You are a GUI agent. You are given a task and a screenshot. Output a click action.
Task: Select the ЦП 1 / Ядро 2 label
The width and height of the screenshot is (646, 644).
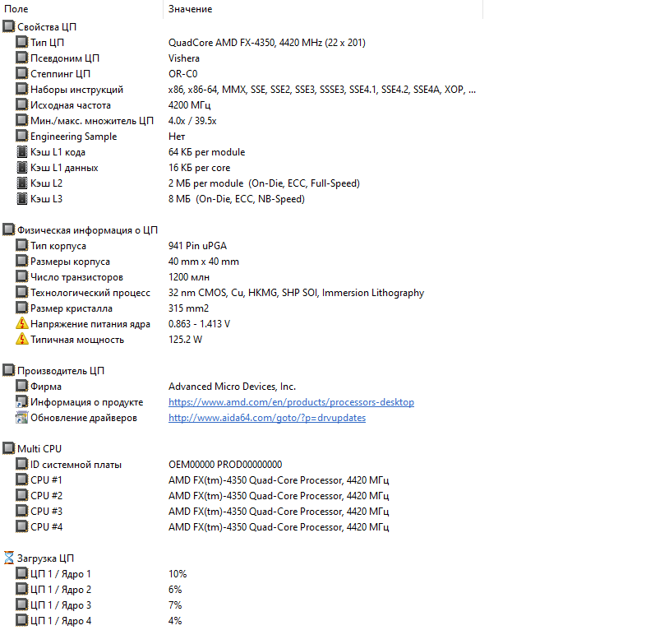pos(61,590)
